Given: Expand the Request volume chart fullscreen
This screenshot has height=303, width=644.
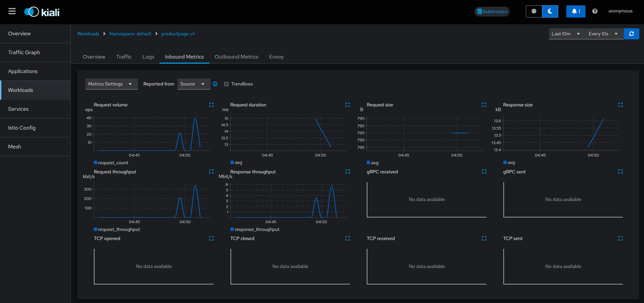Looking at the screenshot, I should coord(211,105).
